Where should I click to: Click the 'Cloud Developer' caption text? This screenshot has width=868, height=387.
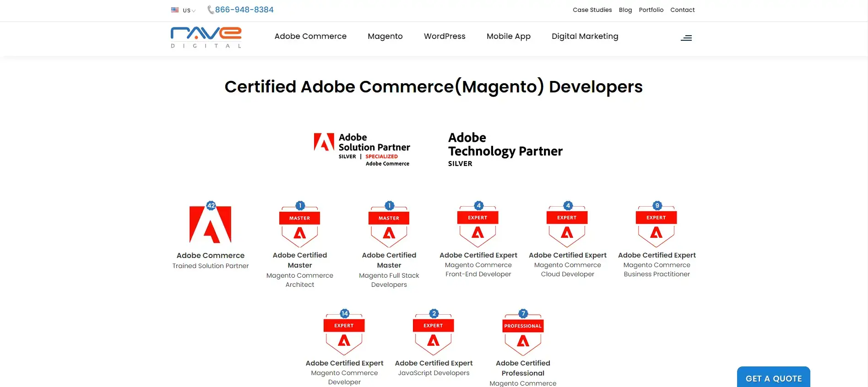(x=568, y=274)
